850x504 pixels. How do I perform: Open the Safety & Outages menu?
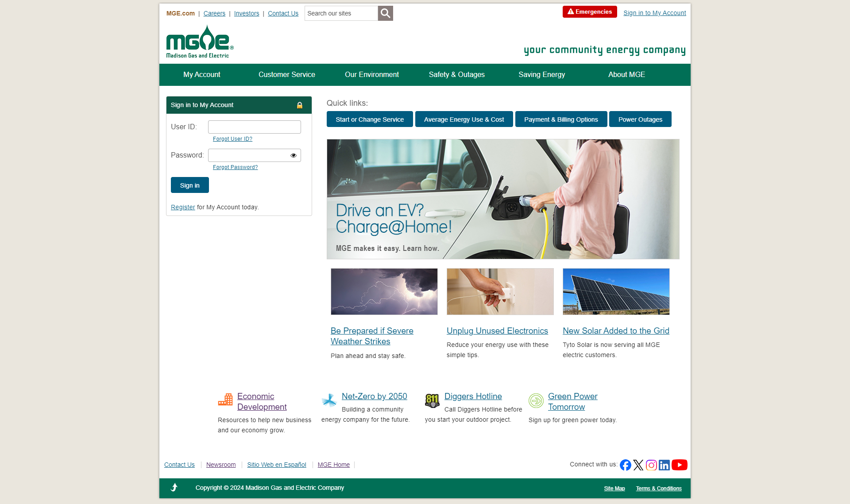pyautogui.click(x=457, y=75)
